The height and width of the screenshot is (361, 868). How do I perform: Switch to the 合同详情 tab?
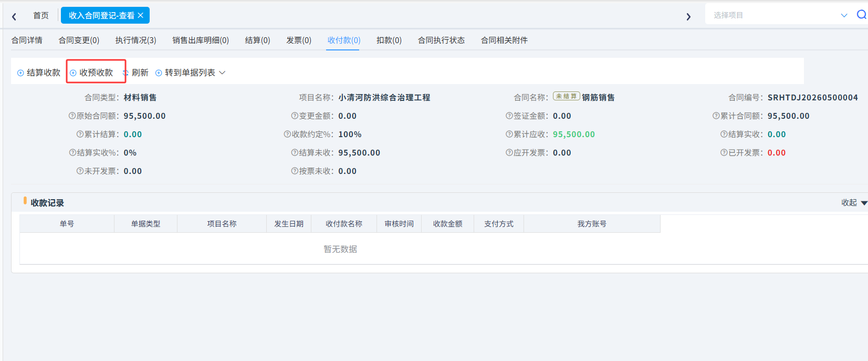[27, 40]
